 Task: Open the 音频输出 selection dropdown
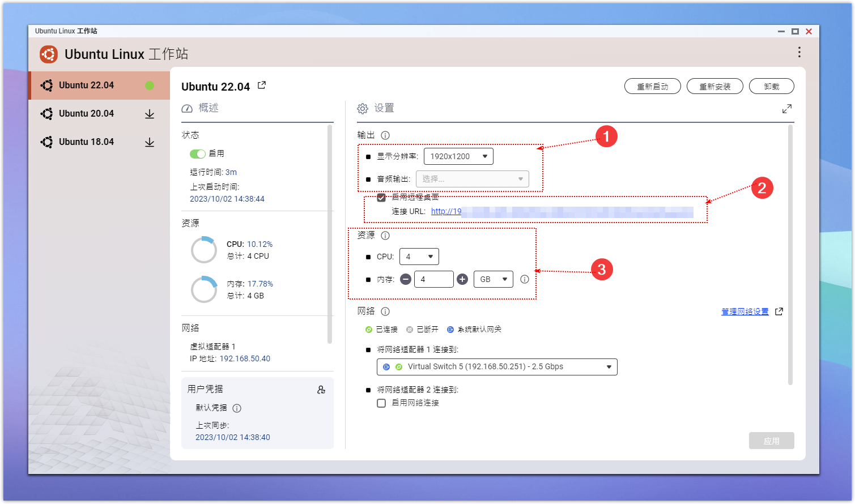pyautogui.click(x=473, y=179)
